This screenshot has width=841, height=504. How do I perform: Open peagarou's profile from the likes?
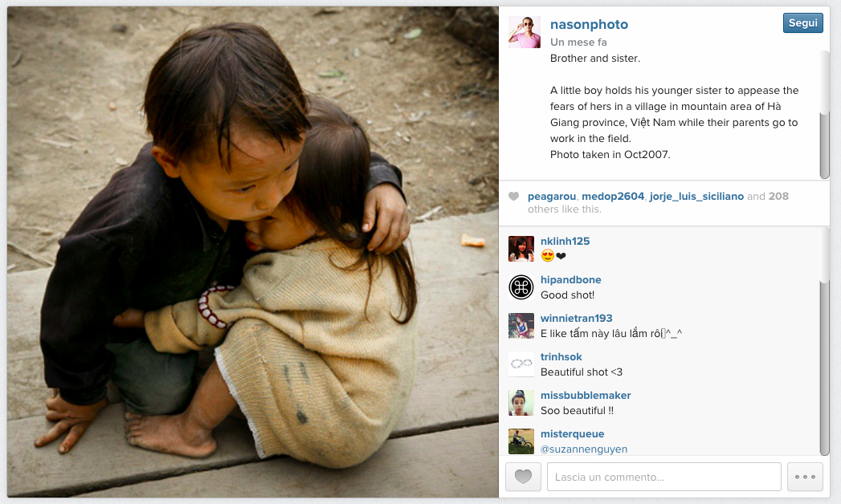[551, 197]
